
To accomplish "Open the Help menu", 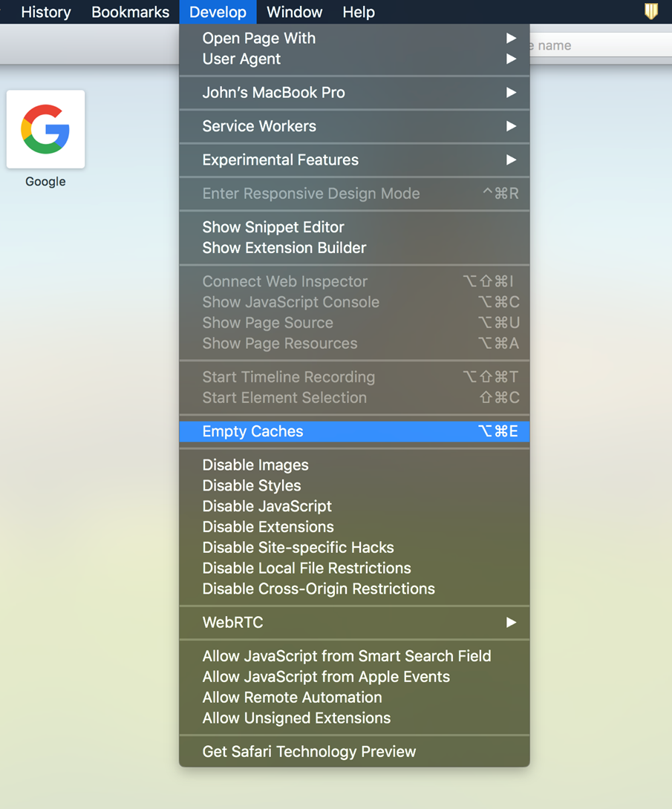I will tap(359, 12).
